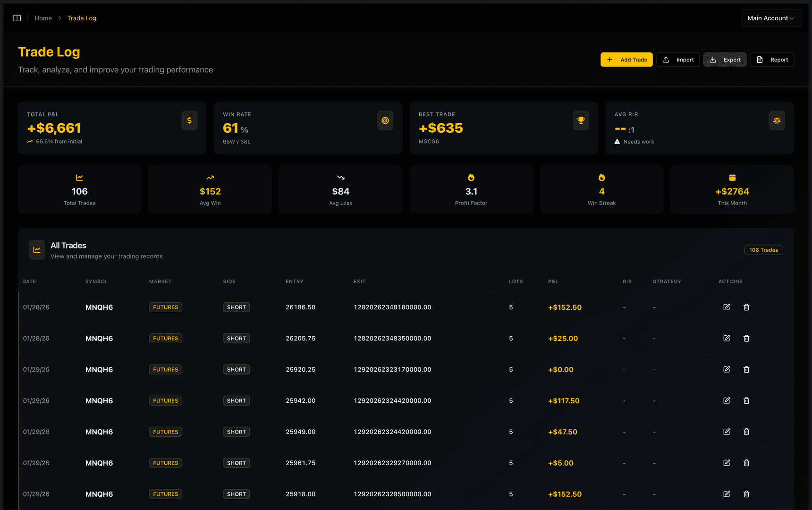The height and width of the screenshot is (510, 812).
Task: Click the +$635 Best Trade value
Action: tap(441, 128)
